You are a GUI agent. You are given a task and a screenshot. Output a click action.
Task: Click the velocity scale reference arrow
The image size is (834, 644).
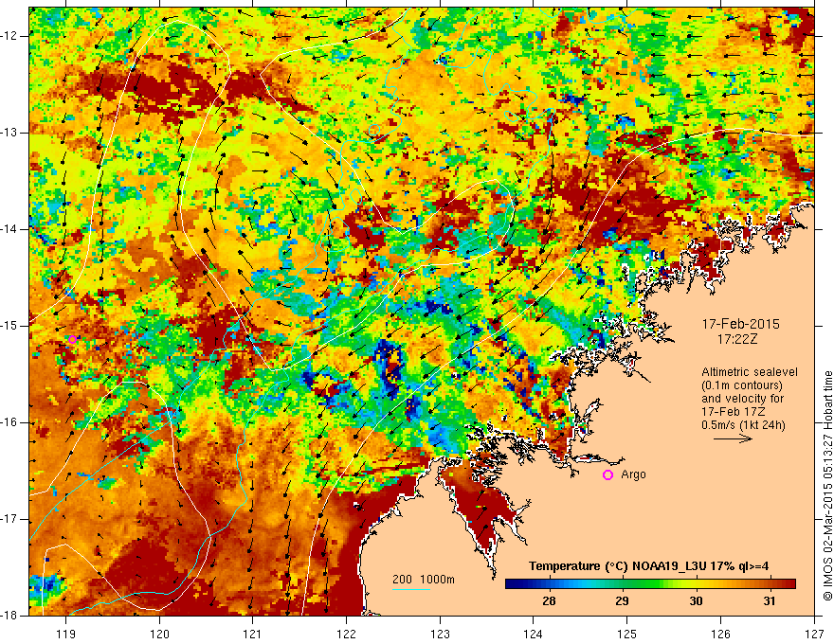pyautogui.click(x=733, y=438)
